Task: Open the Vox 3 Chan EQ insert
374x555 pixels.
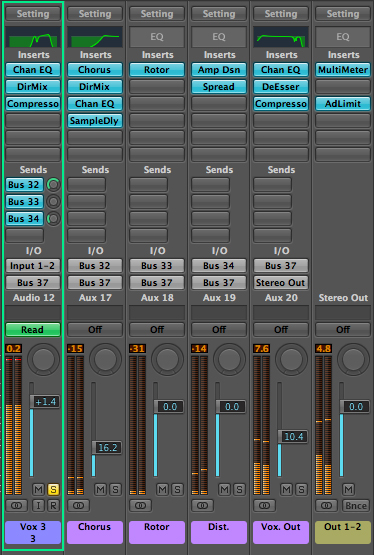Action: pos(33,70)
